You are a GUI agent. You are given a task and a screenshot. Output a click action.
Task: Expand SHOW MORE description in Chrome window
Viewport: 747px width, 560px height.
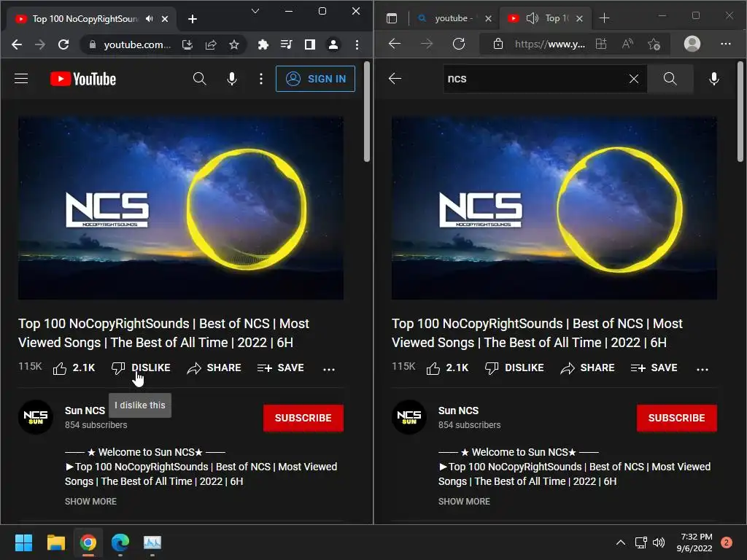pos(90,502)
